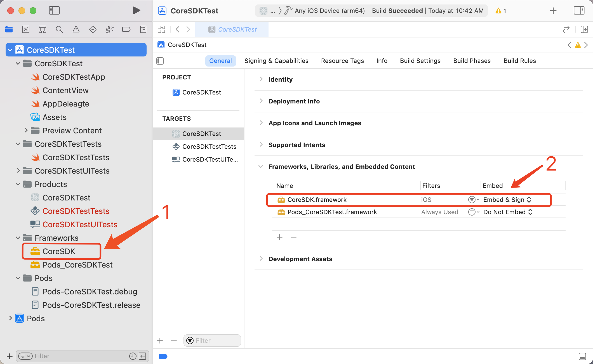
Task: Remove selected framework with minus button
Action: [x=293, y=237]
